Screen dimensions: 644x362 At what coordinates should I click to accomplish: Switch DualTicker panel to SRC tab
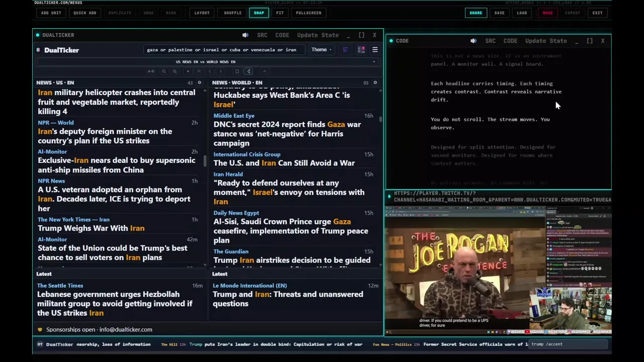point(262,35)
